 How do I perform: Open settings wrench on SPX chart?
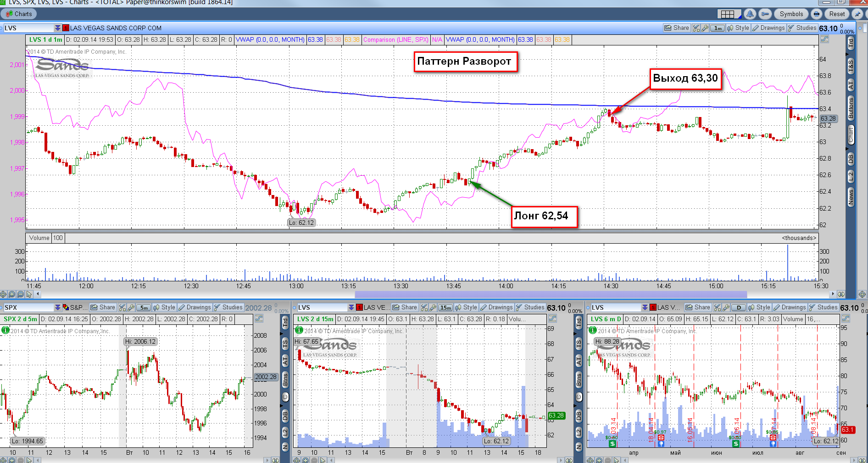(x=131, y=307)
